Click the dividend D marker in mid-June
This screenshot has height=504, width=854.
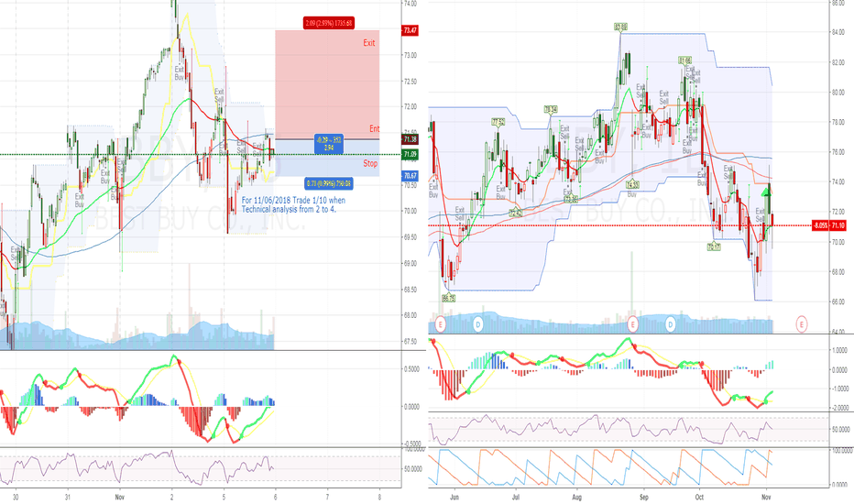(x=477, y=324)
